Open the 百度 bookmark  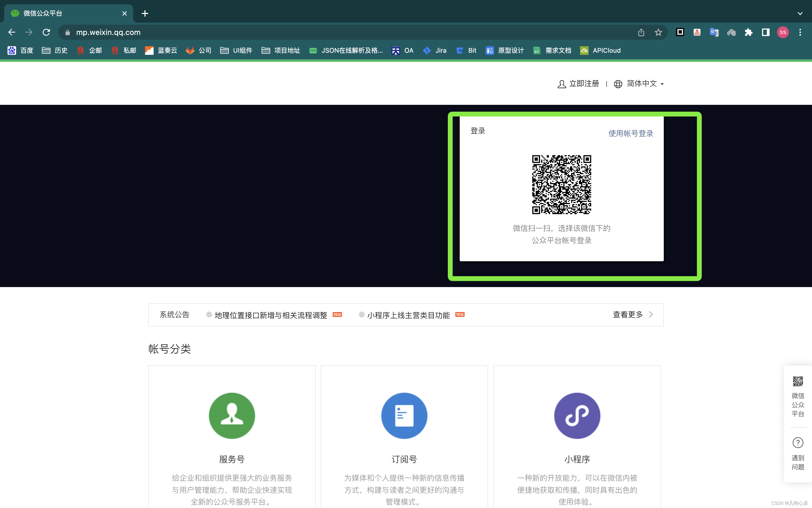point(20,51)
